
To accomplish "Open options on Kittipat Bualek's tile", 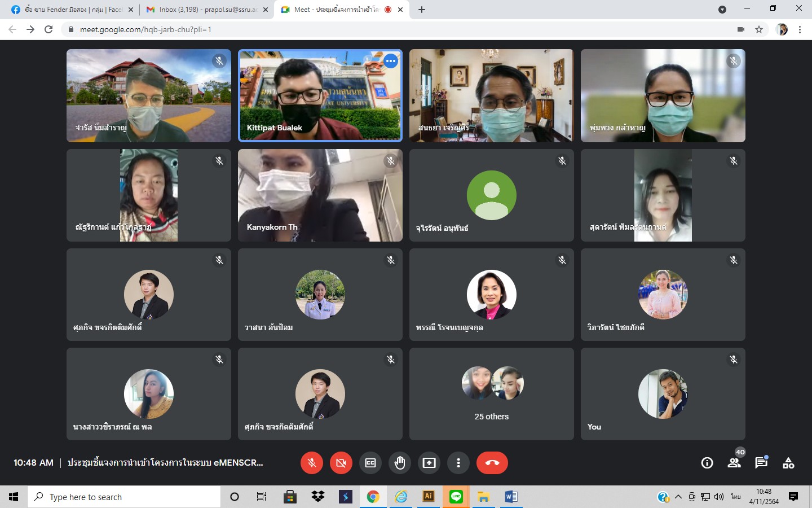I will (x=391, y=61).
